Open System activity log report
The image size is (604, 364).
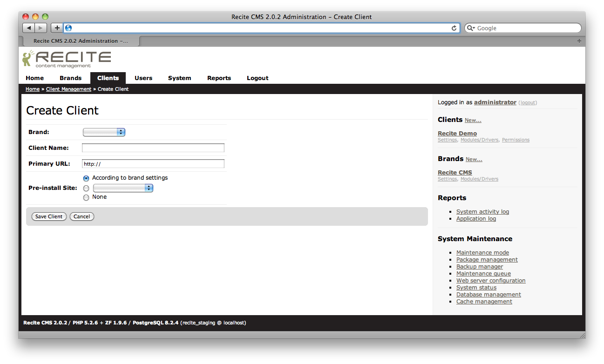(482, 212)
